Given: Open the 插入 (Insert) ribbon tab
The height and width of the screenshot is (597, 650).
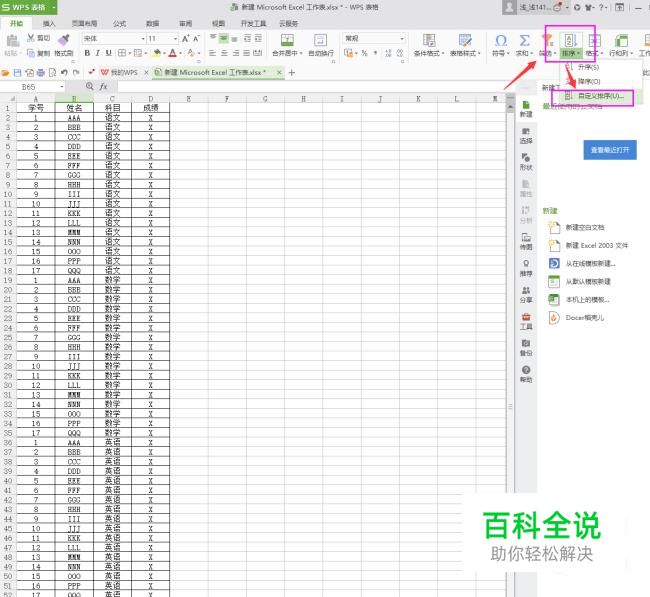Looking at the screenshot, I should 49,24.
